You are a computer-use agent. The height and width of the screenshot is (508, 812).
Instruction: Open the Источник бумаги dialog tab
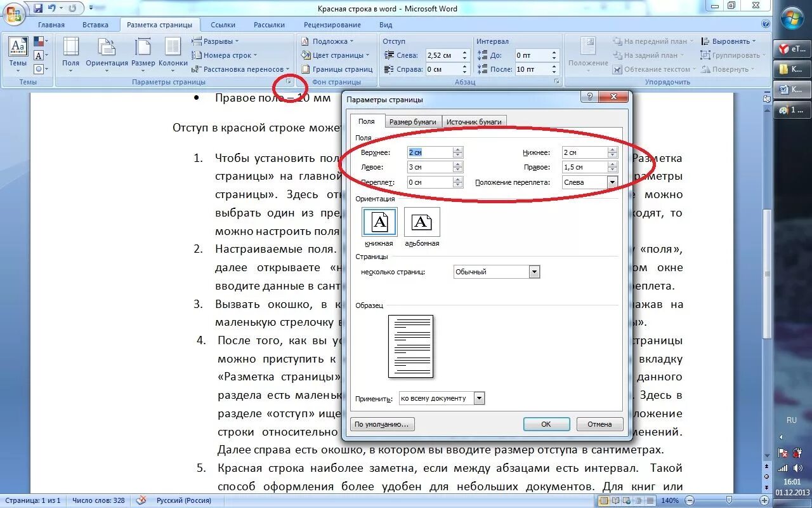coord(474,122)
